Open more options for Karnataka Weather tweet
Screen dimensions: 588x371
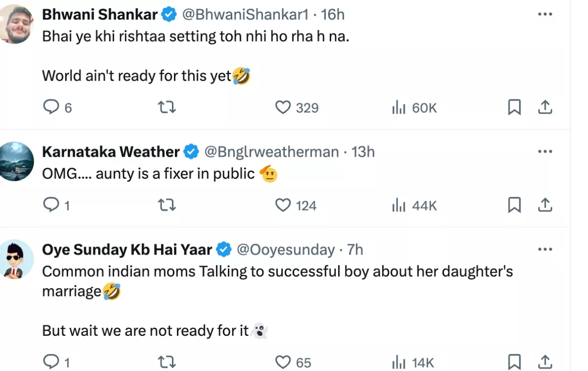coord(545,152)
